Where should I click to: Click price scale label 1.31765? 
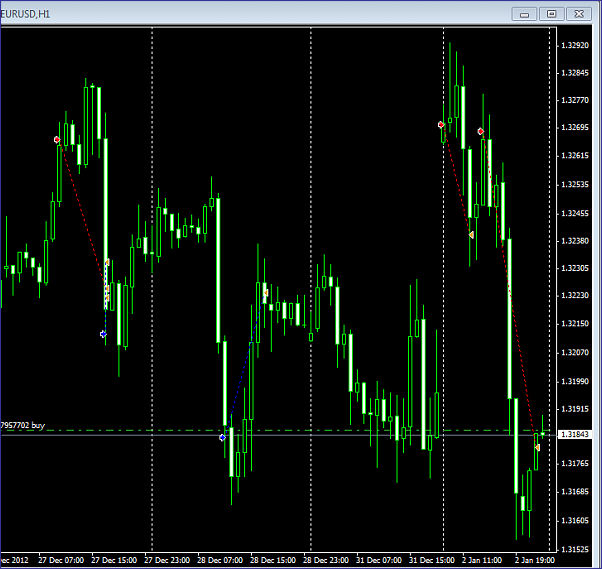575,463
